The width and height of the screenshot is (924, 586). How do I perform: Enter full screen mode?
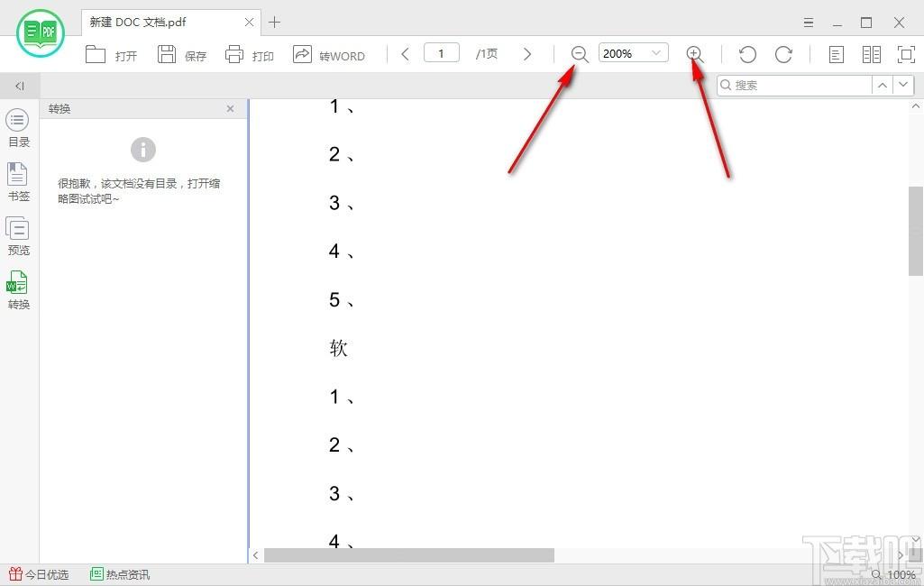click(906, 55)
